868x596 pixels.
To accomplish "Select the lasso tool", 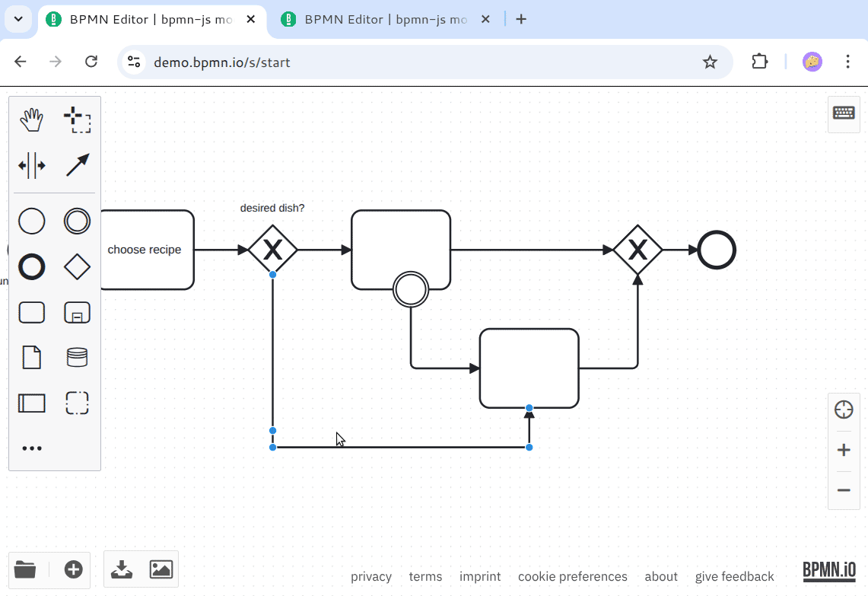I will point(77,120).
